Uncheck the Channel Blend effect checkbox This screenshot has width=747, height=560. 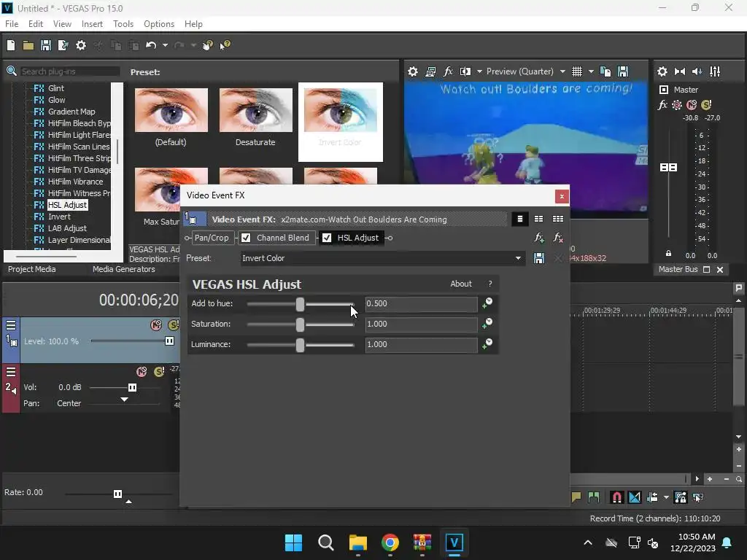tap(246, 238)
